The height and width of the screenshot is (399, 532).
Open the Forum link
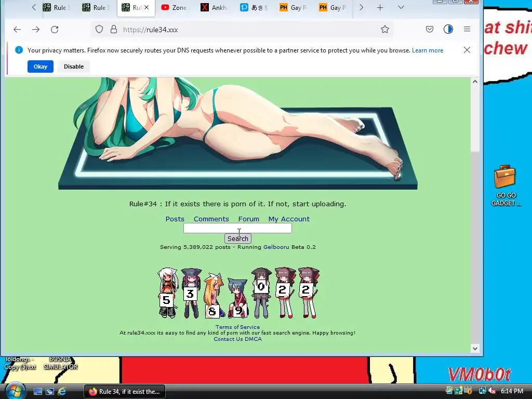point(248,219)
